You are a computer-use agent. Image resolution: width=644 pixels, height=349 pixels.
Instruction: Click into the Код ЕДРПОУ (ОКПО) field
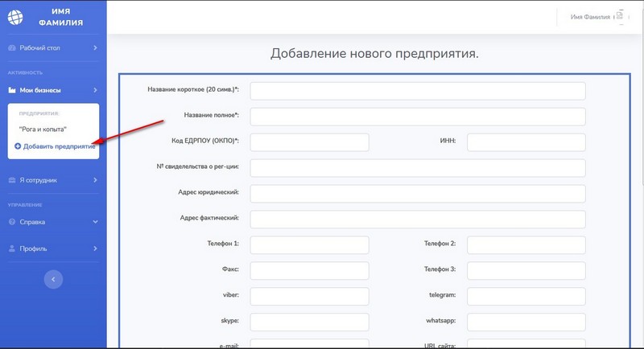tap(309, 142)
